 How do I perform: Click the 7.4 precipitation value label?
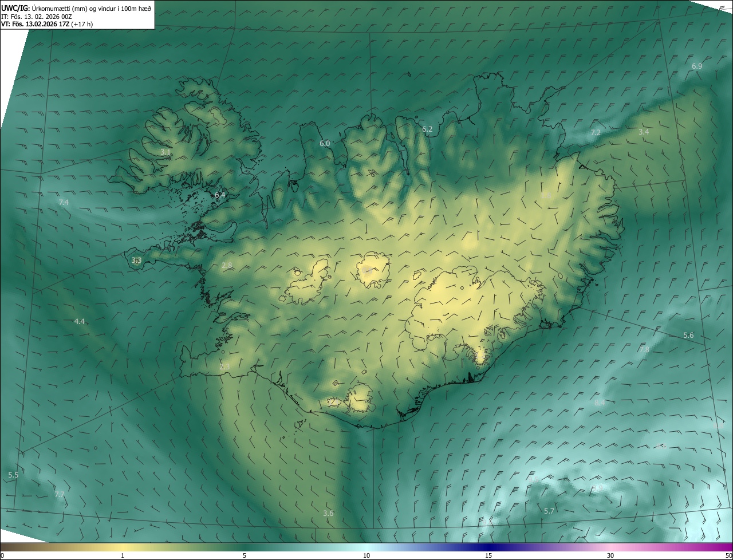click(64, 203)
